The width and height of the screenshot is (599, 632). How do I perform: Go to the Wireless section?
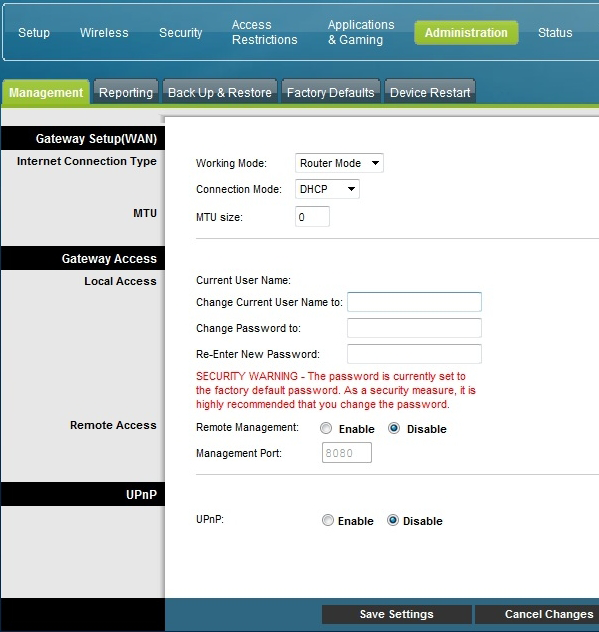pos(104,33)
